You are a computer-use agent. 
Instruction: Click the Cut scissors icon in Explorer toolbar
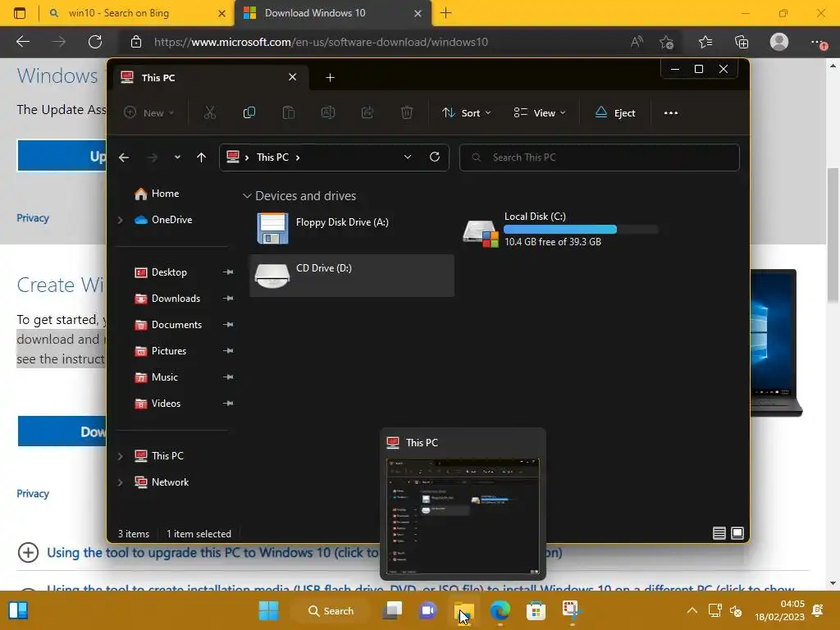click(209, 112)
